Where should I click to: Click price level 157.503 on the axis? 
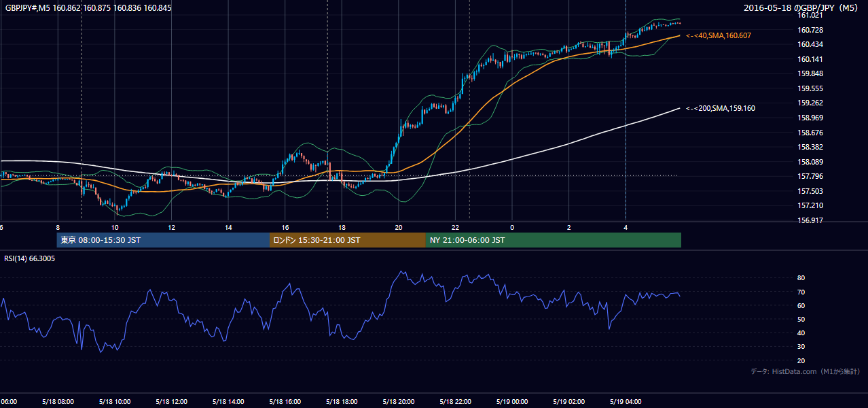(810, 191)
